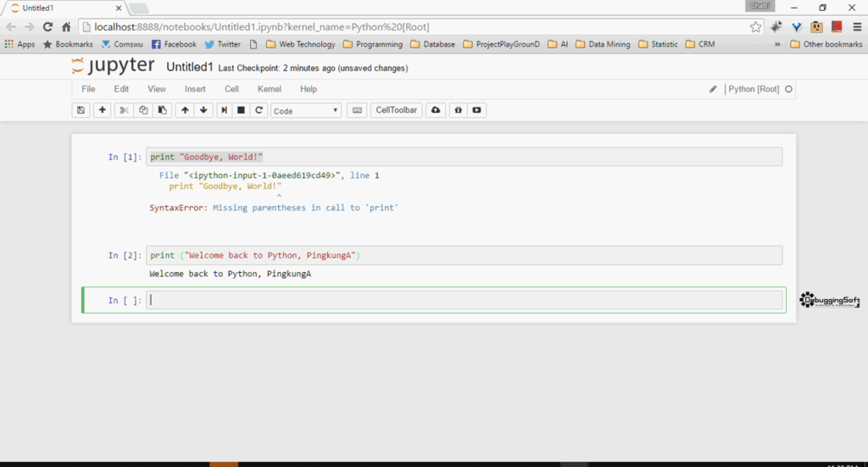
Task: Open Twitter bookmark
Action: tap(222, 44)
